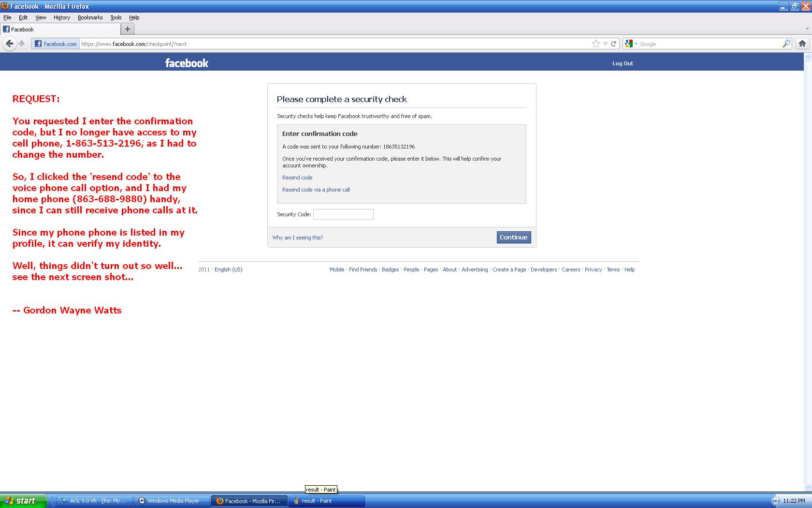
Task: Expand hidden system tray icons arrow
Action: (776, 501)
